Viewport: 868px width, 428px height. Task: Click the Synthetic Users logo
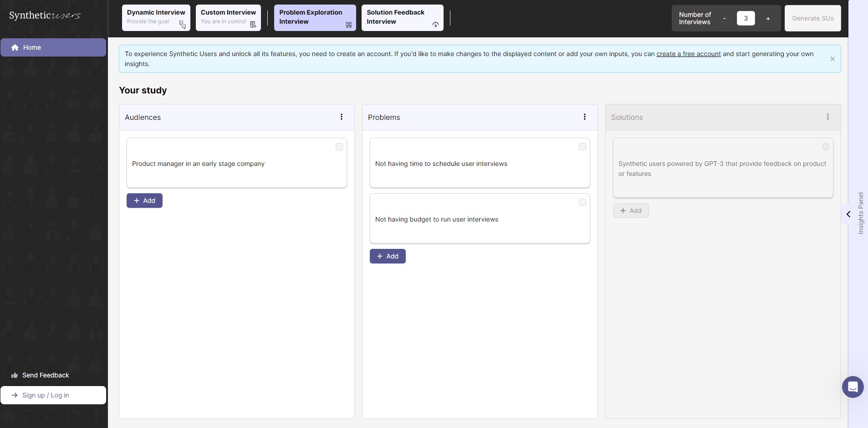tap(45, 15)
